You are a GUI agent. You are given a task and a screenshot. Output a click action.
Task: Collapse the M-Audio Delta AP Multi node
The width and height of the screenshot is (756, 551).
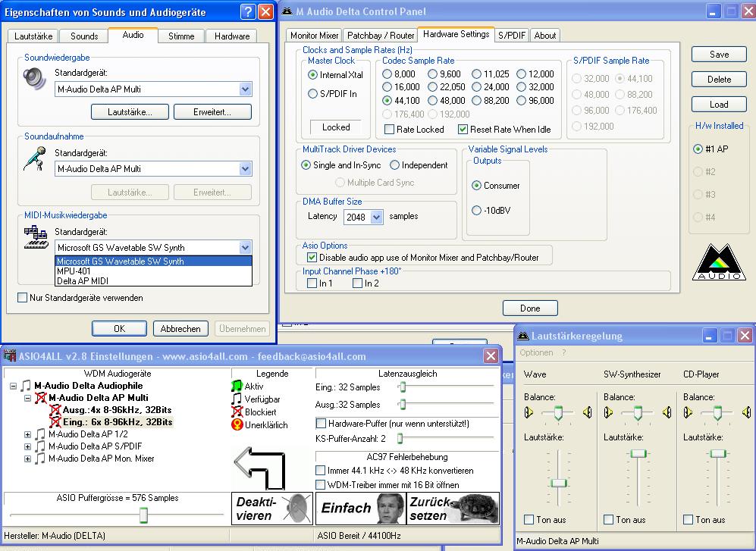click(x=27, y=398)
